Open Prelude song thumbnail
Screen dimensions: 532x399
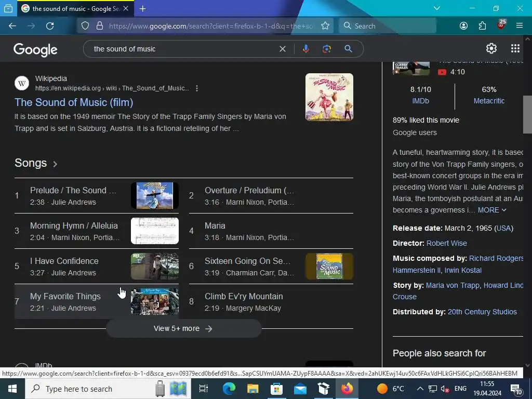click(x=155, y=195)
